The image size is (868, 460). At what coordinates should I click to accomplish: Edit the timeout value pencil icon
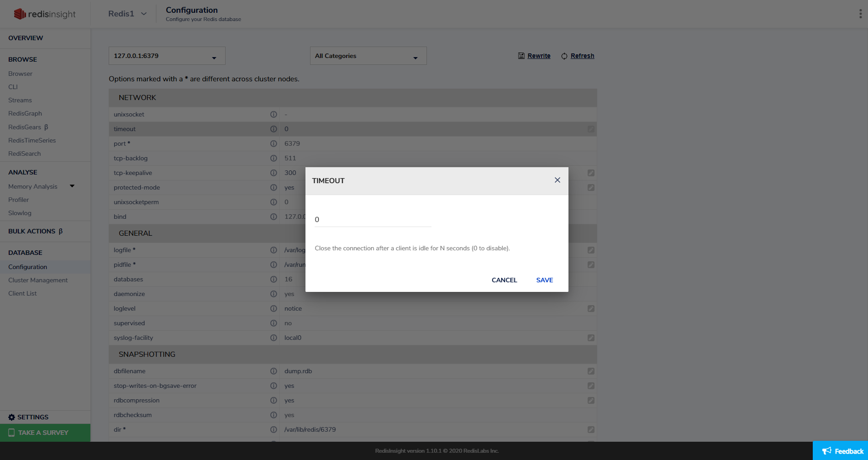pyautogui.click(x=591, y=129)
